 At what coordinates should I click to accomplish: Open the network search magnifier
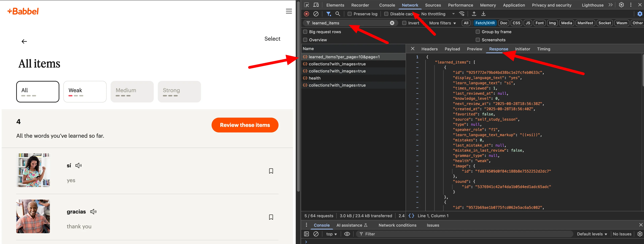[338, 14]
